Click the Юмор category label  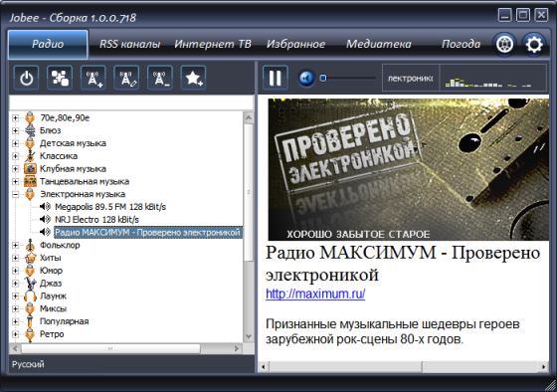pyautogui.click(x=51, y=271)
